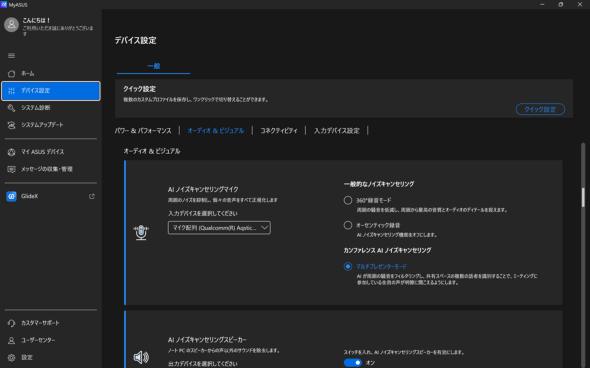Open 設定 in the sidebar
Image resolution: width=590 pixels, height=368 pixels.
click(27, 358)
